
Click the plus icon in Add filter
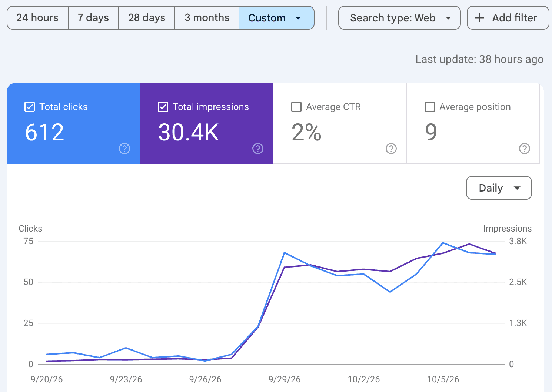coord(479,18)
